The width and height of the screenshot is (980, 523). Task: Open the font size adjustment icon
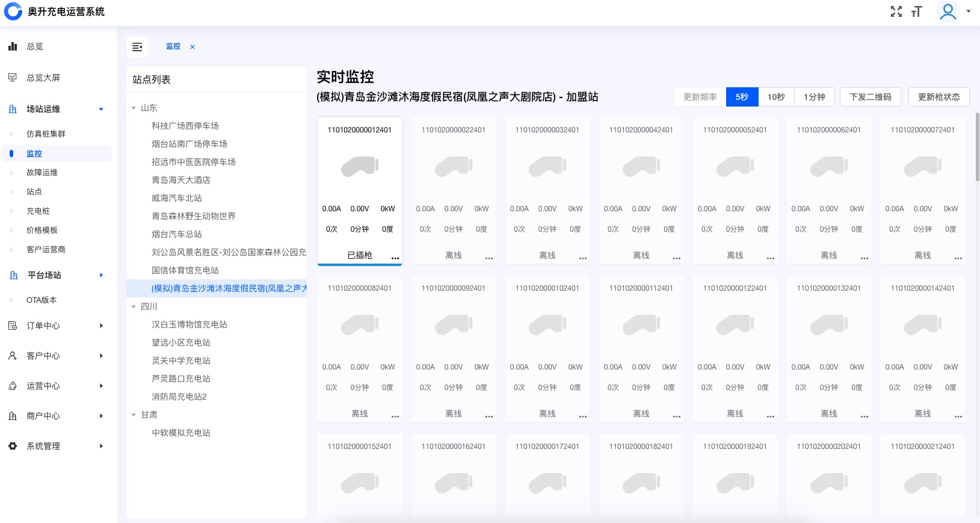916,11
